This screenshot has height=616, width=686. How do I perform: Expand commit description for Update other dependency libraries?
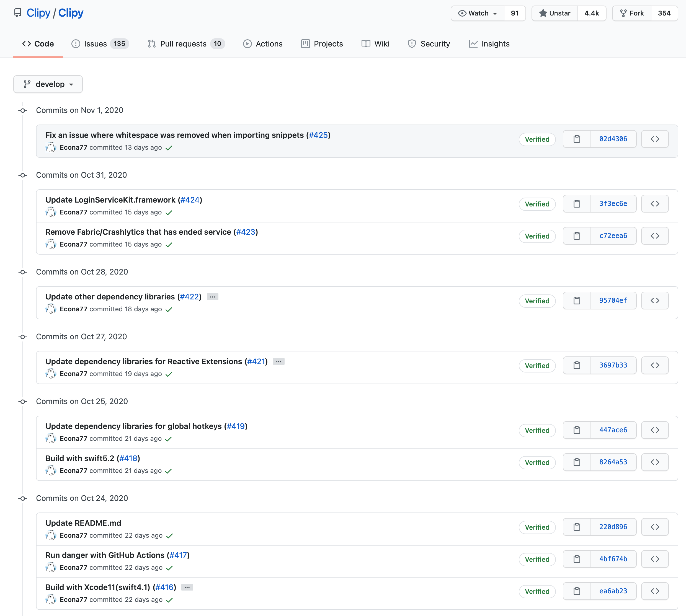pos(212,297)
